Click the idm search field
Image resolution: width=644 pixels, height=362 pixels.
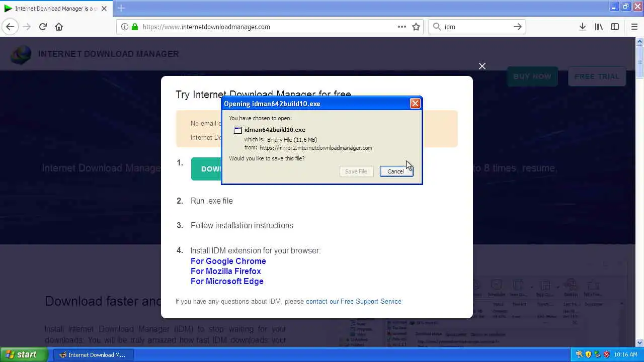pyautogui.click(x=477, y=27)
